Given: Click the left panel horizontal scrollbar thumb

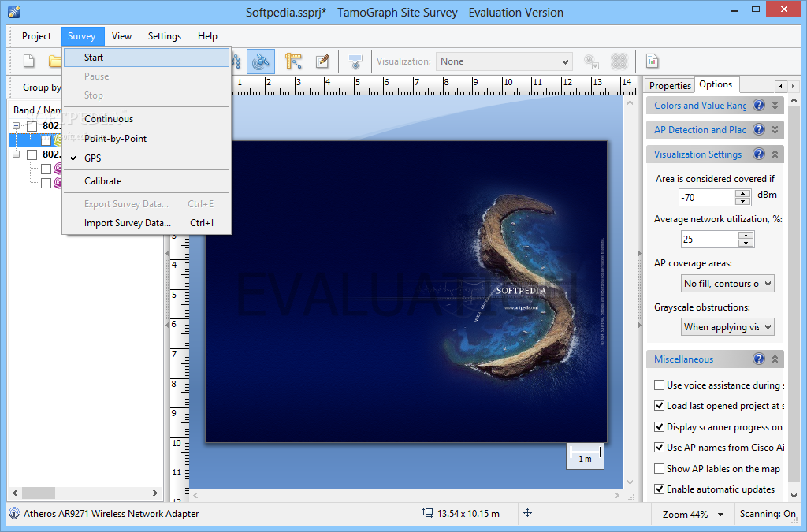Looking at the screenshot, I should point(39,493).
